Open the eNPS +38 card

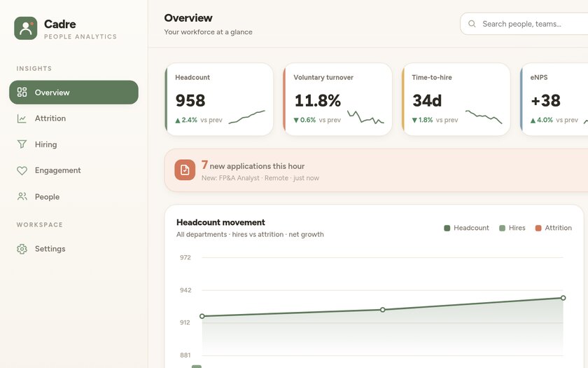point(554,100)
